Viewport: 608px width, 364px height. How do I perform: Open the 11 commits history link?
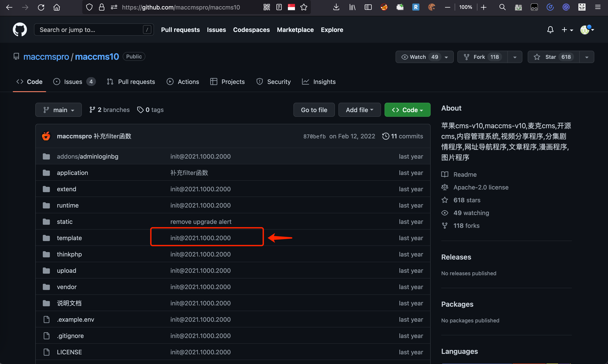[402, 136]
